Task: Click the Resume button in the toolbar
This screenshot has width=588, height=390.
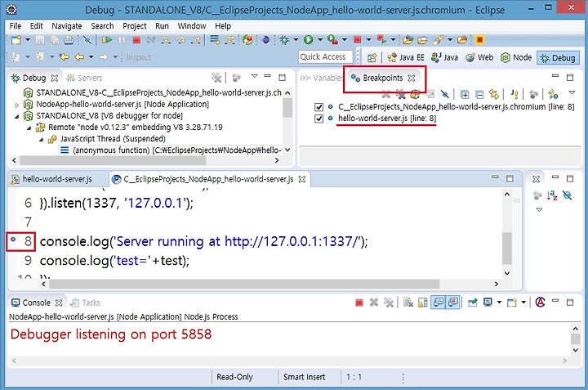Action: [107, 40]
